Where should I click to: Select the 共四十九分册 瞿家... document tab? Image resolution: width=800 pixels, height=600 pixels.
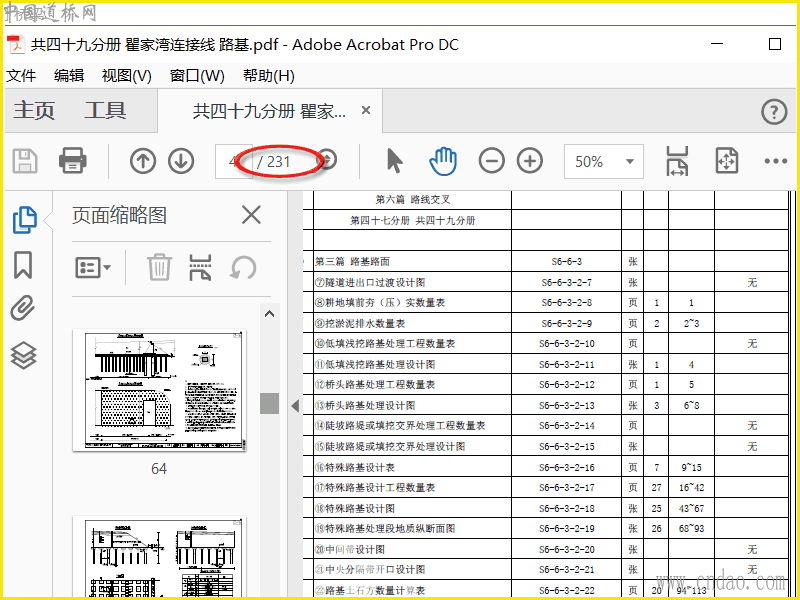269,111
